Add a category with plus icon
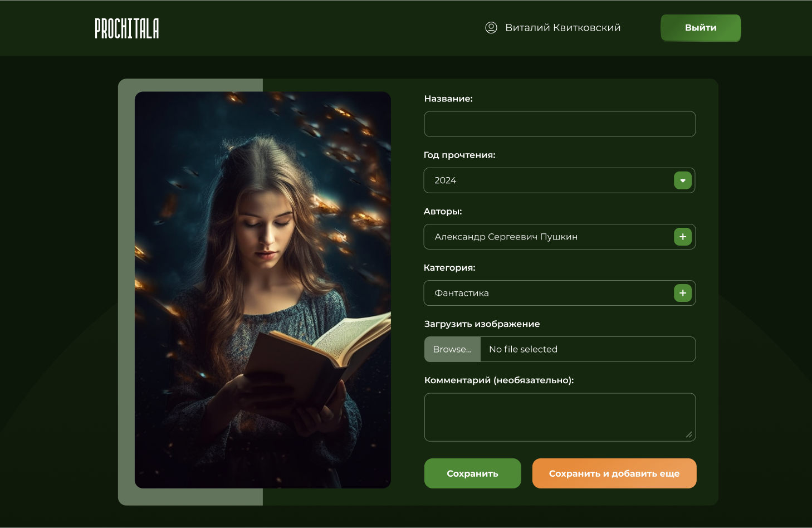This screenshot has width=812, height=528. pyautogui.click(x=683, y=293)
